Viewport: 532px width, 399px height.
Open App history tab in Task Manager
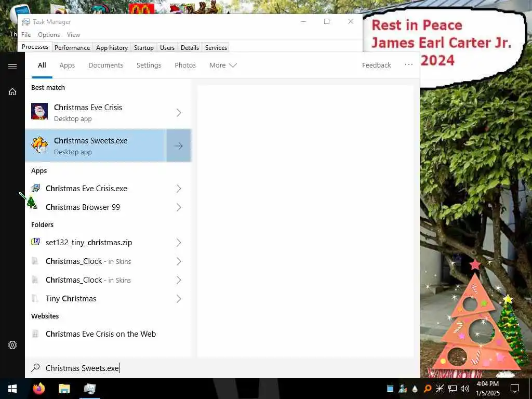click(112, 47)
